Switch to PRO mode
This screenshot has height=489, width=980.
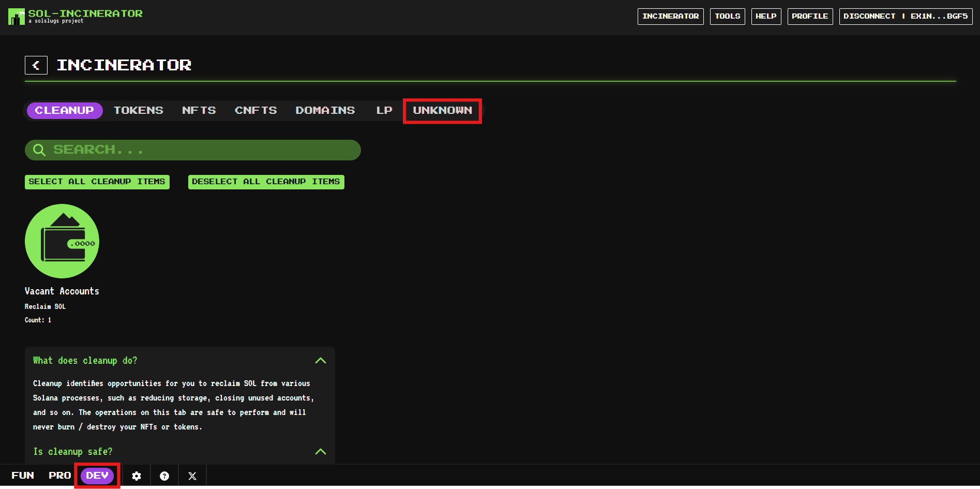[59, 476]
